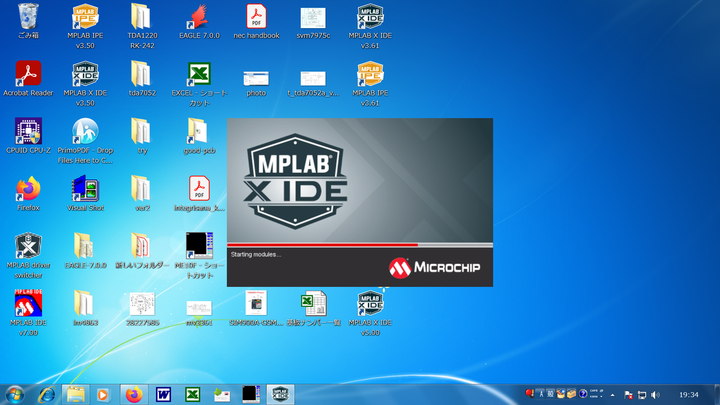Click the Word icon in the taskbar

tap(164, 394)
